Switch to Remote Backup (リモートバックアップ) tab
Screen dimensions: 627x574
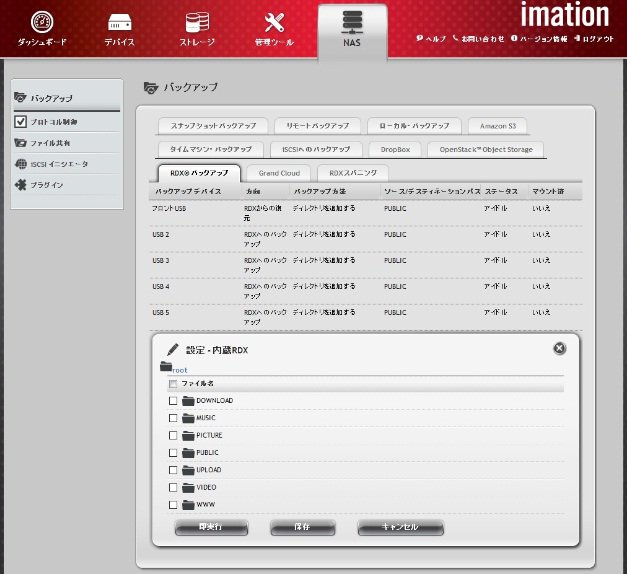[x=317, y=126]
